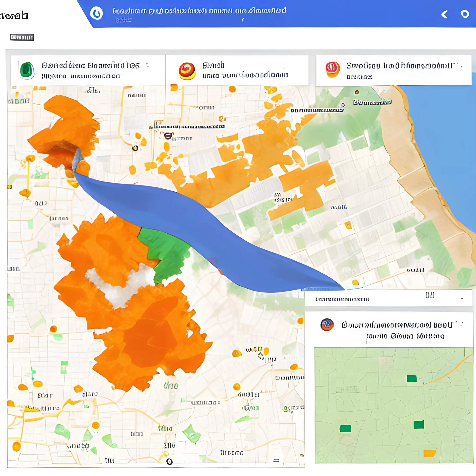Click the red-orange round icon in third card
The image size is (476, 476).
(x=333, y=69)
